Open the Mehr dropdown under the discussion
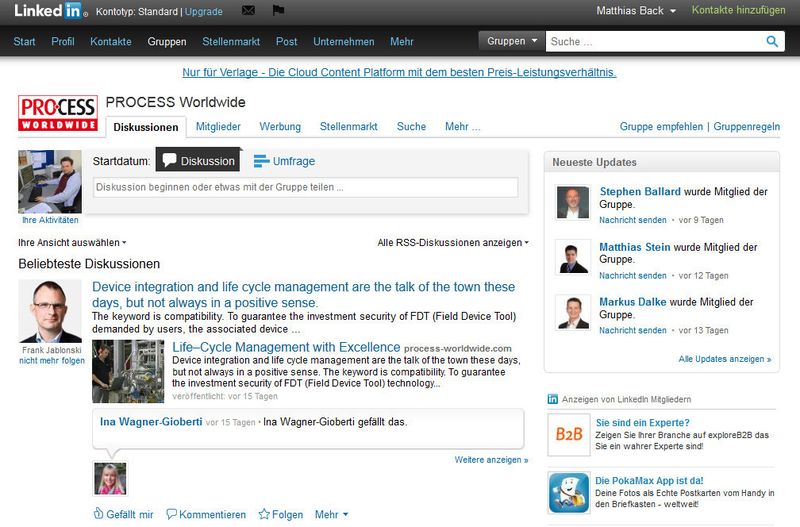800x527 pixels. pyautogui.click(x=331, y=514)
